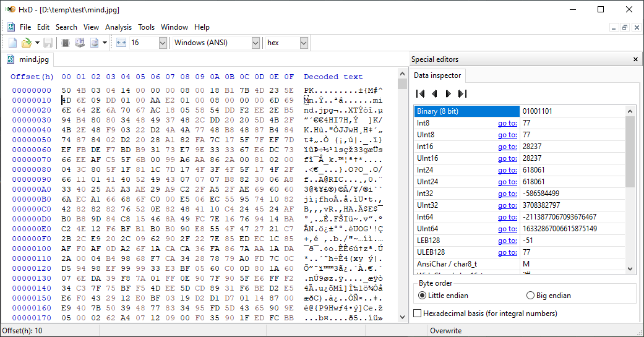Open the Window menu
644x337 pixels.
(174, 27)
